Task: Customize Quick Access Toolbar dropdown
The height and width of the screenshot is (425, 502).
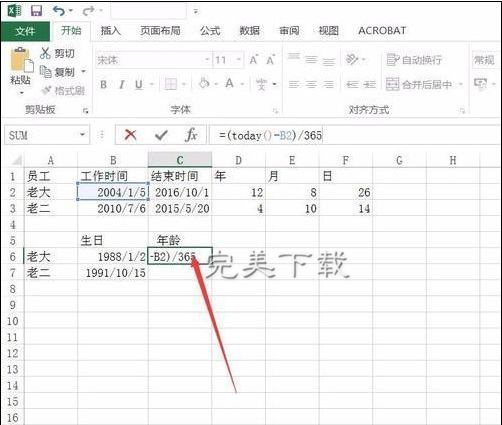Action: [196, 12]
